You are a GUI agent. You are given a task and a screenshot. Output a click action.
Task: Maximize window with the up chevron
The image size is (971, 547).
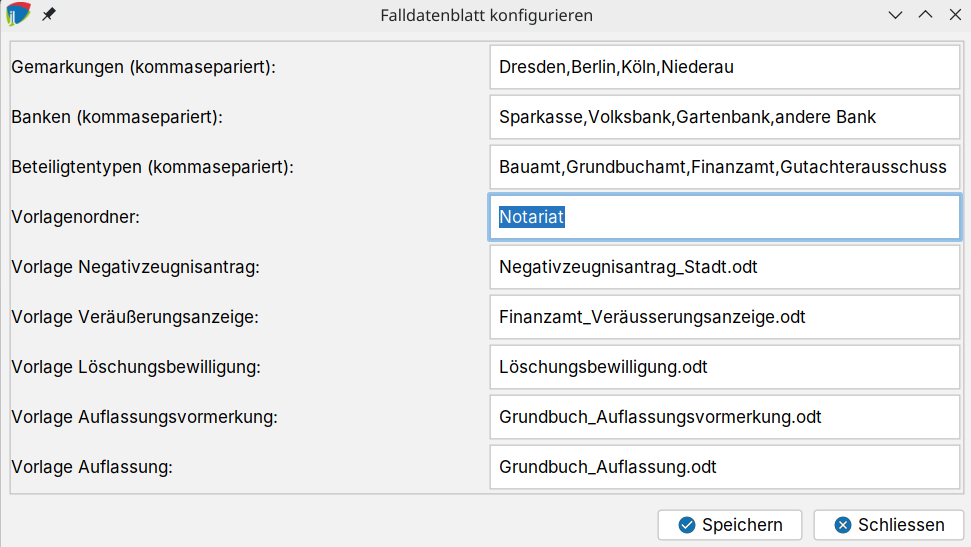(925, 15)
